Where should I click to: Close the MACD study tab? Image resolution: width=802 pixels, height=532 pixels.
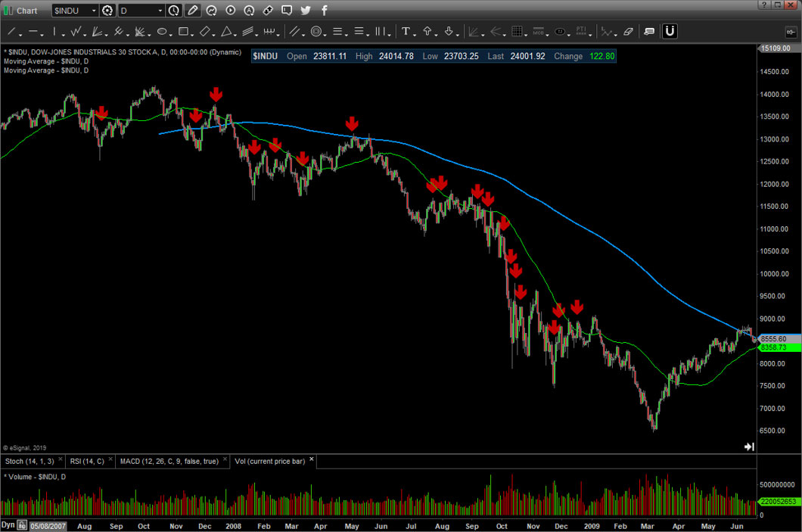point(225,459)
